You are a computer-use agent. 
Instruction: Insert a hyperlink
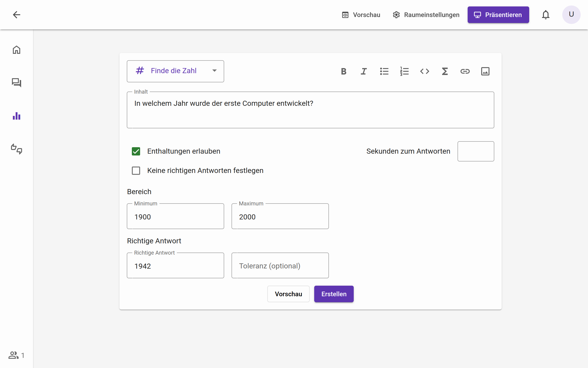tap(465, 71)
